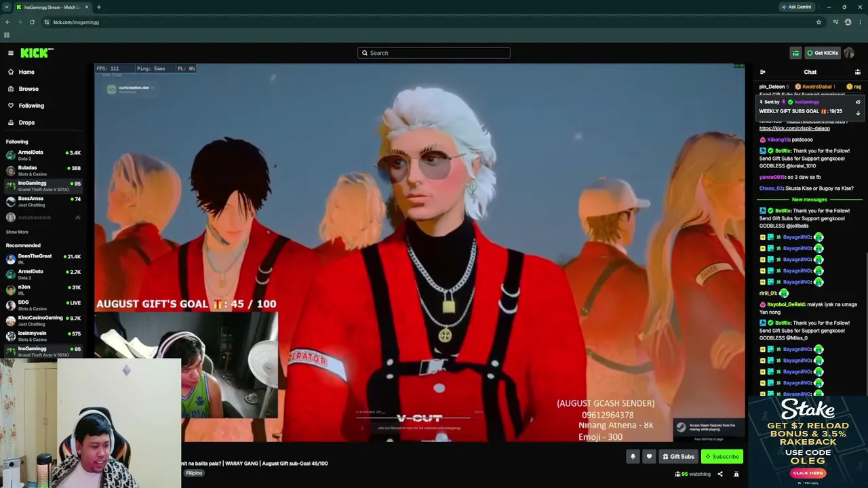Click the Gift Subs button
The image size is (868, 488).
click(678, 456)
